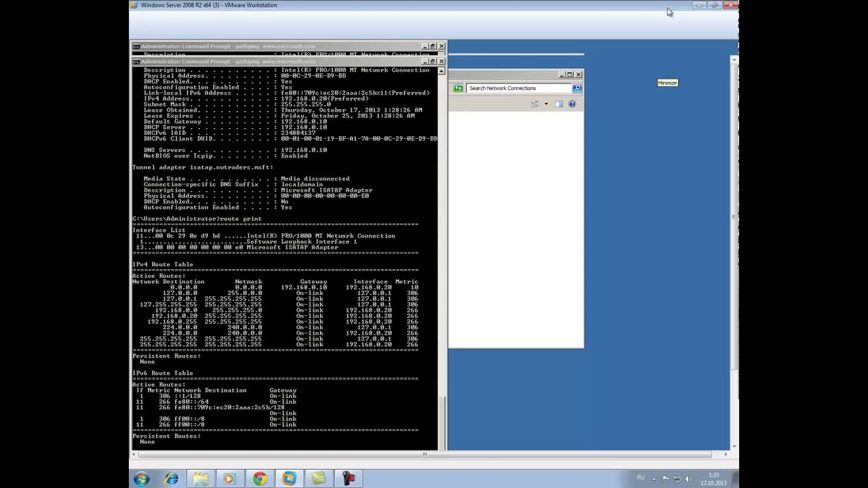Click 'Software Loopback Interface 1' entry
The height and width of the screenshot is (488, 868).
[x=301, y=242]
